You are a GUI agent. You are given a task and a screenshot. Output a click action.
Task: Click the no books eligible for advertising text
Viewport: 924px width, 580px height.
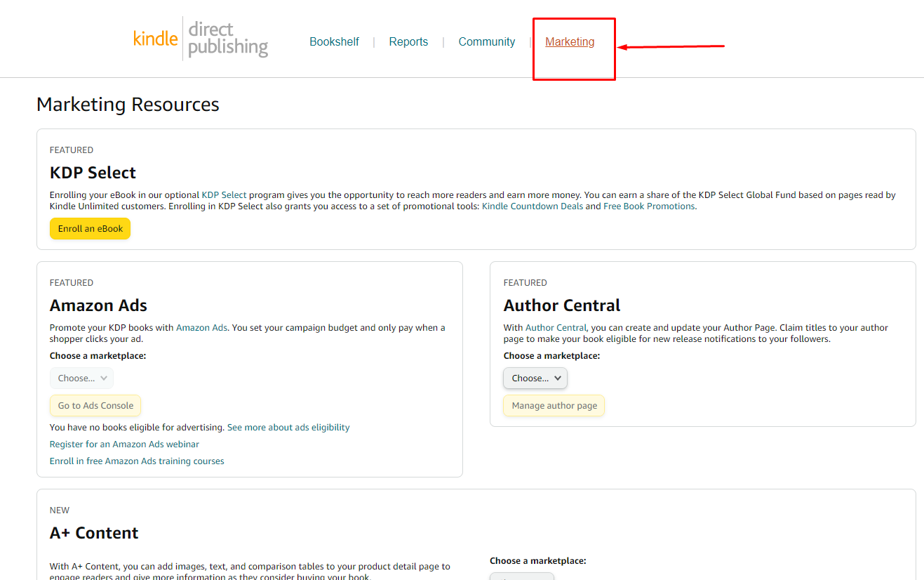(138, 428)
